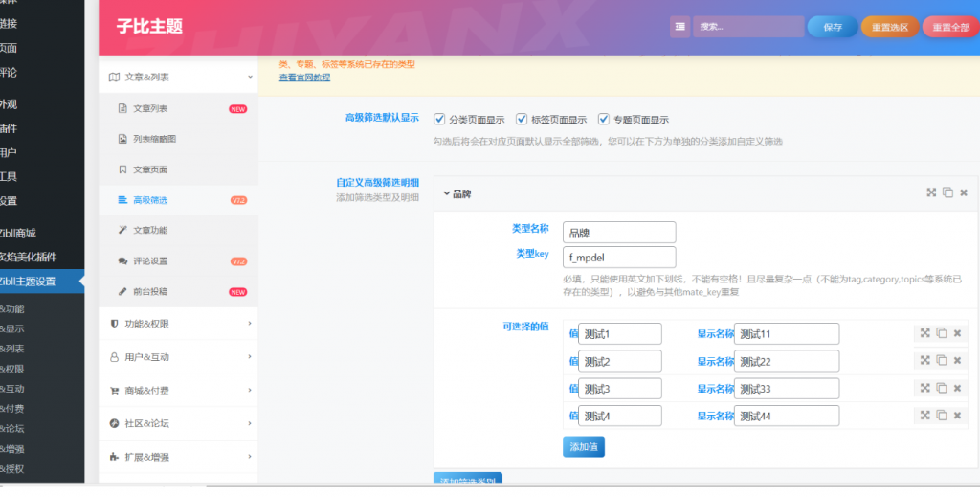Click the value field containing 测试1
The height and width of the screenshot is (497, 980).
tap(620, 334)
